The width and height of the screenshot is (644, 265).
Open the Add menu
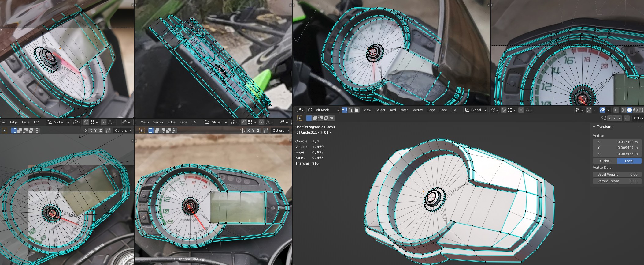pyautogui.click(x=393, y=110)
